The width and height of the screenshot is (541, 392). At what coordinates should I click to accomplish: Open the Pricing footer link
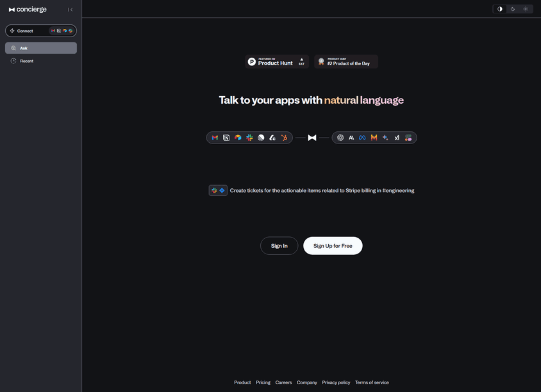coord(263,382)
